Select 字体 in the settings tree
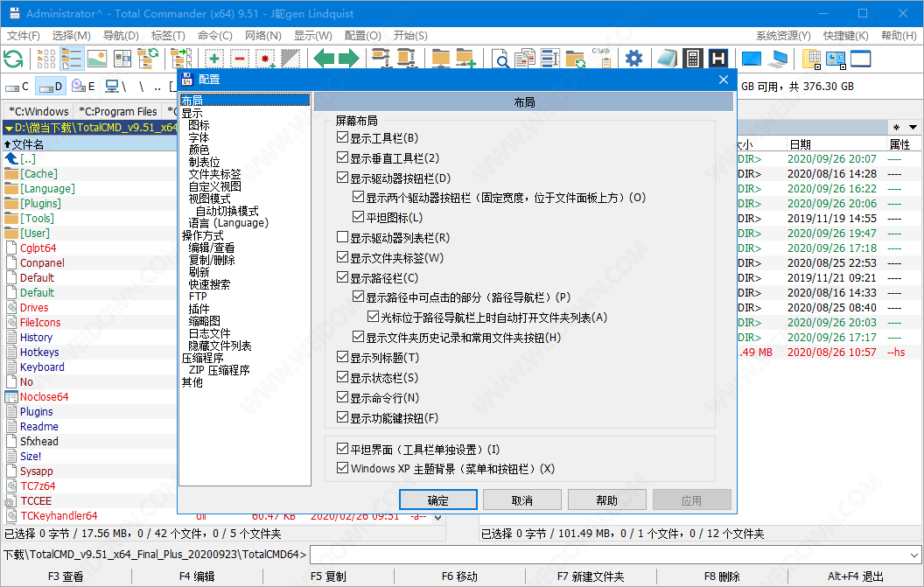This screenshot has width=924, height=587. click(199, 138)
